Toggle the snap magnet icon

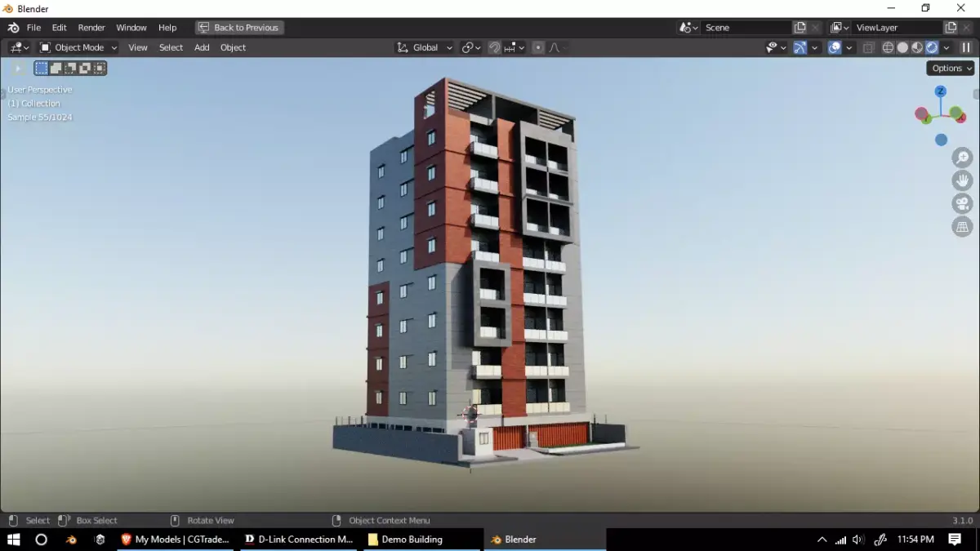click(494, 47)
